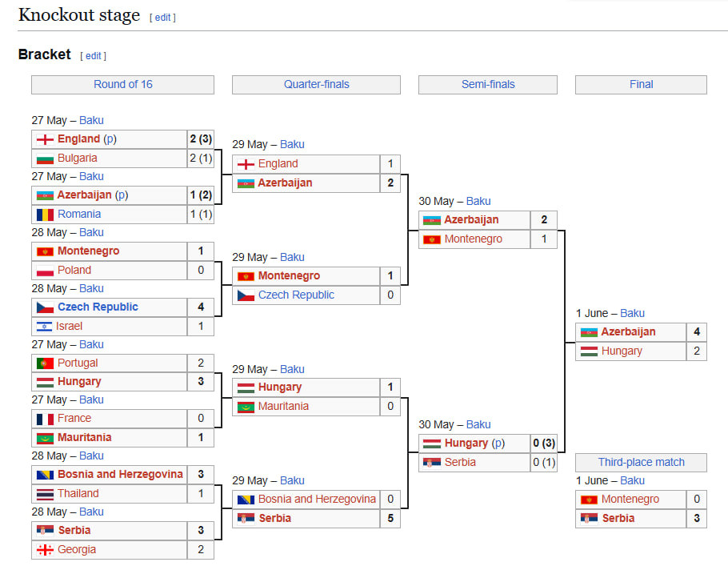
Task: Click the Bulgaria flag icon
Action: (45, 159)
